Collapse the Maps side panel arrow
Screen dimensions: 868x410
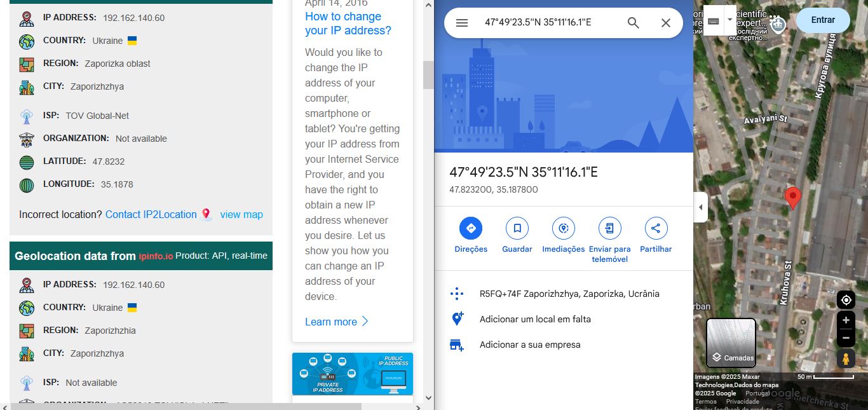[700, 207]
